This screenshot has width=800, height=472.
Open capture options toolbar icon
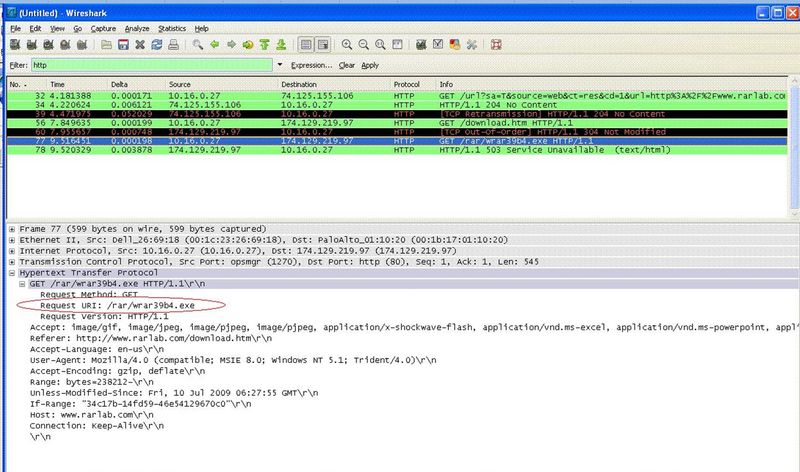32,45
